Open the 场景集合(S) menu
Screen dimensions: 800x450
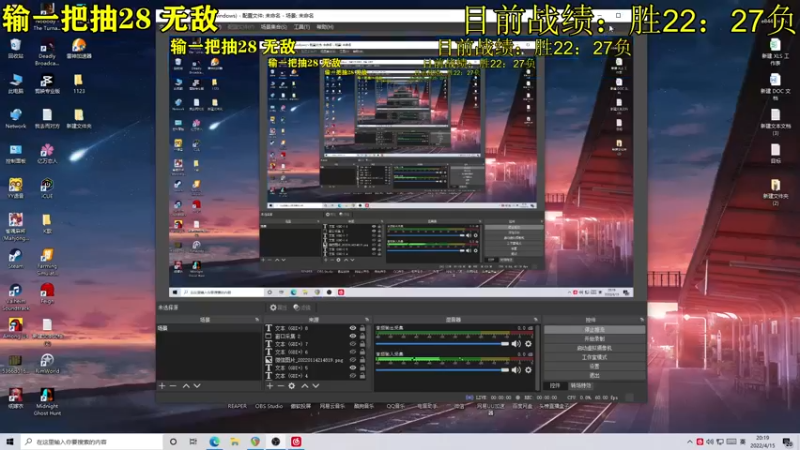(273, 27)
